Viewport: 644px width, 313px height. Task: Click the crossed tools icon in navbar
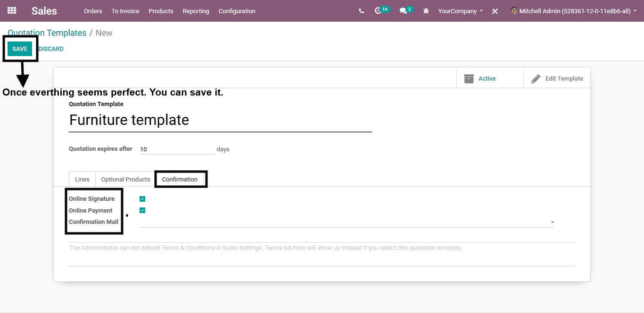click(x=495, y=11)
